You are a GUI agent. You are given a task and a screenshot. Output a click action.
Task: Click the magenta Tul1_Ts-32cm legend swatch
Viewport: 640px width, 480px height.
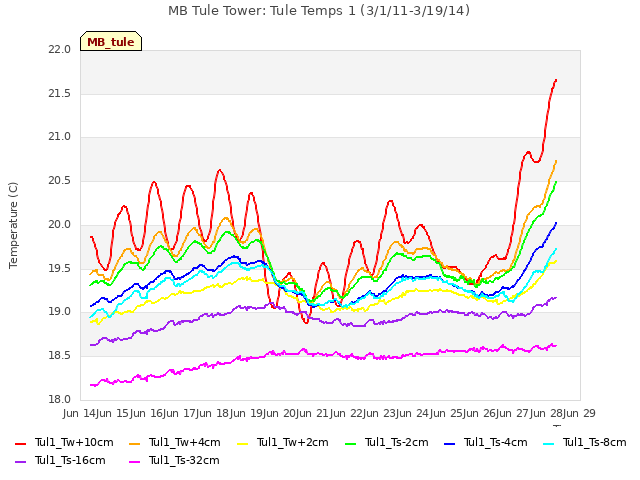pos(134,461)
